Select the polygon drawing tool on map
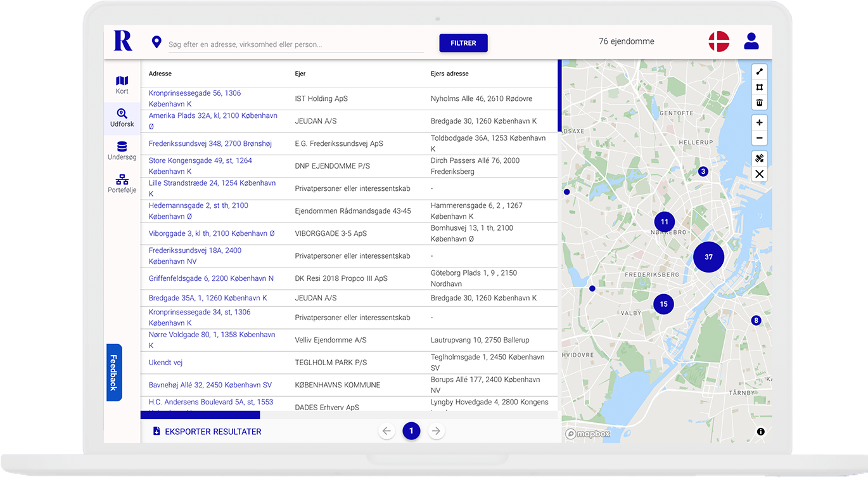The width and height of the screenshot is (868, 478). click(x=759, y=87)
